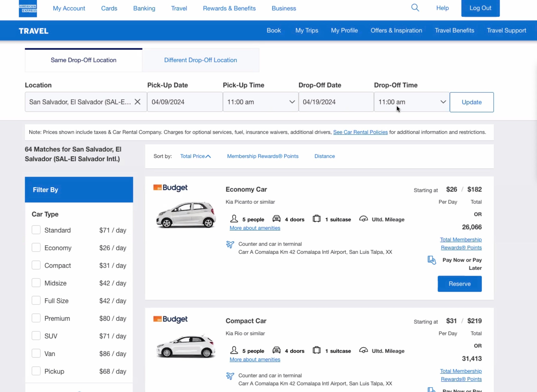Click the suitcase icon on Compact Car
The image size is (537, 392).
click(x=316, y=350)
